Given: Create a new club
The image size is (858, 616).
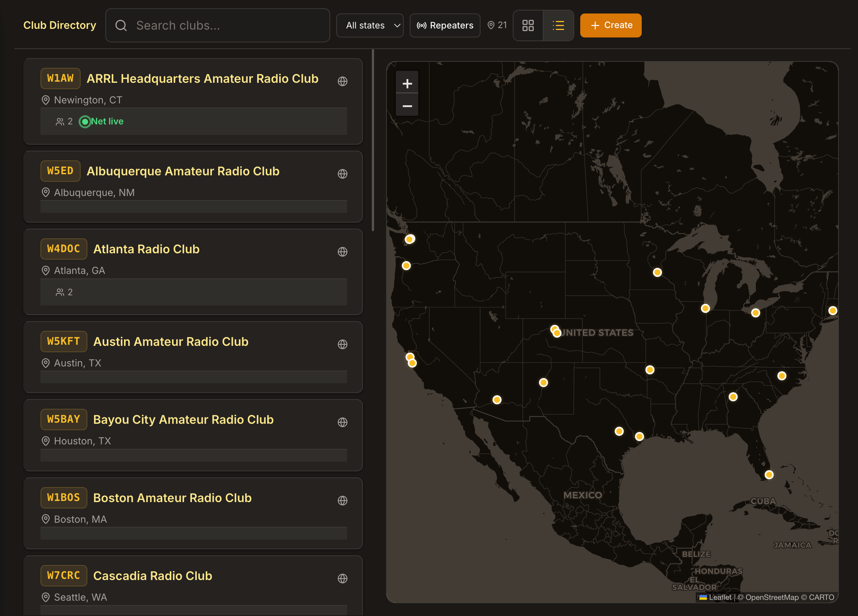Looking at the screenshot, I should (x=611, y=25).
